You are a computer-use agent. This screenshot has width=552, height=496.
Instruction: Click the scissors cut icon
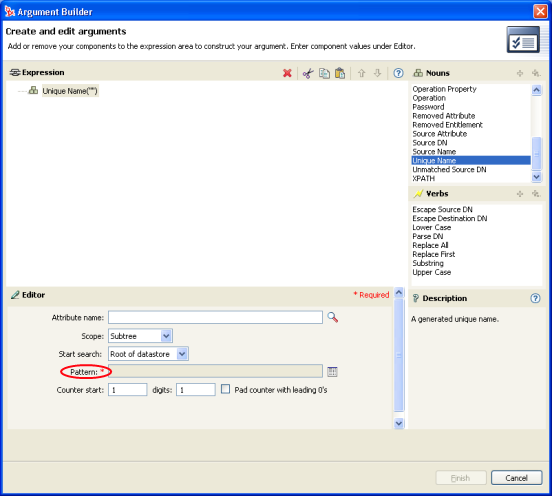tap(308, 73)
